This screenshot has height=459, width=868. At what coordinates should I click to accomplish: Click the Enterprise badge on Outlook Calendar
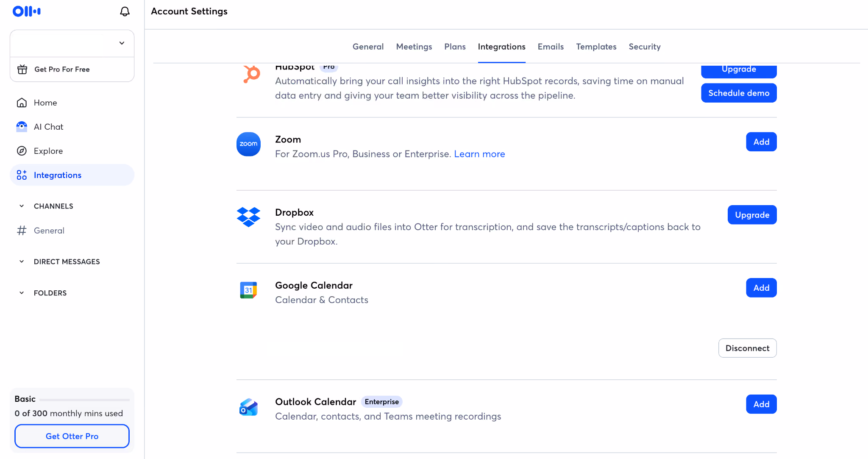coord(381,402)
